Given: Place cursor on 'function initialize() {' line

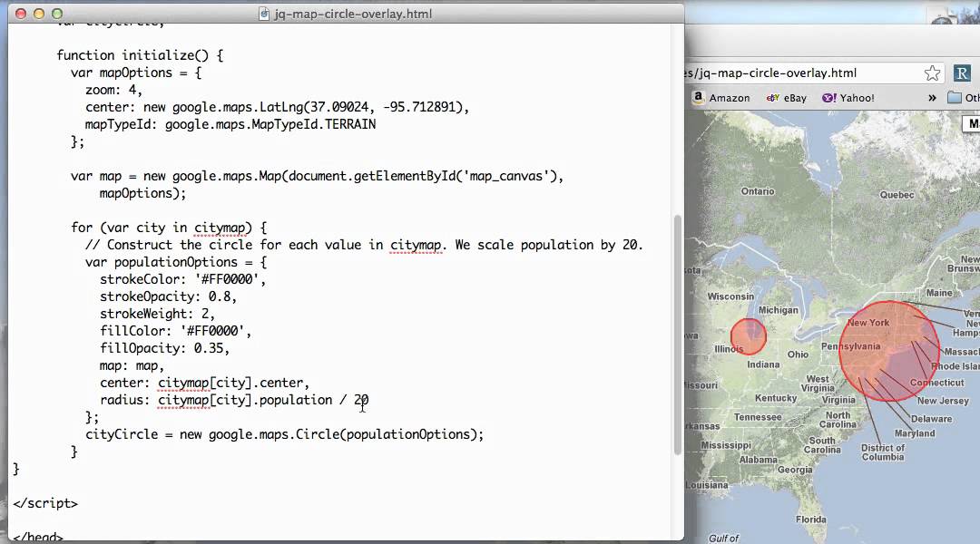Looking at the screenshot, I should (x=140, y=55).
